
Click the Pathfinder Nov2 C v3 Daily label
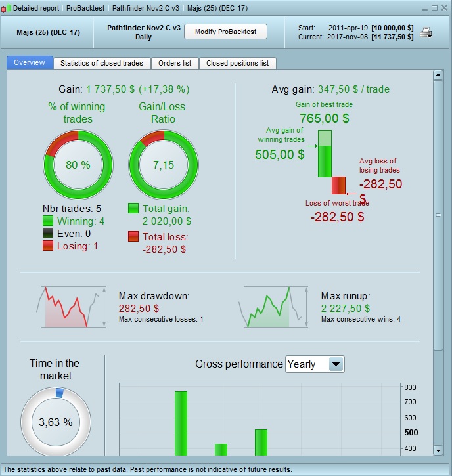pos(144,32)
